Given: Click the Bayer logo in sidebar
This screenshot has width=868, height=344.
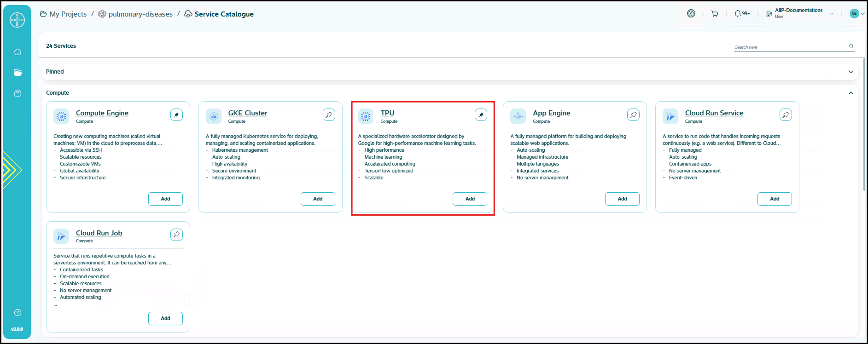Looking at the screenshot, I should point(17,20).
